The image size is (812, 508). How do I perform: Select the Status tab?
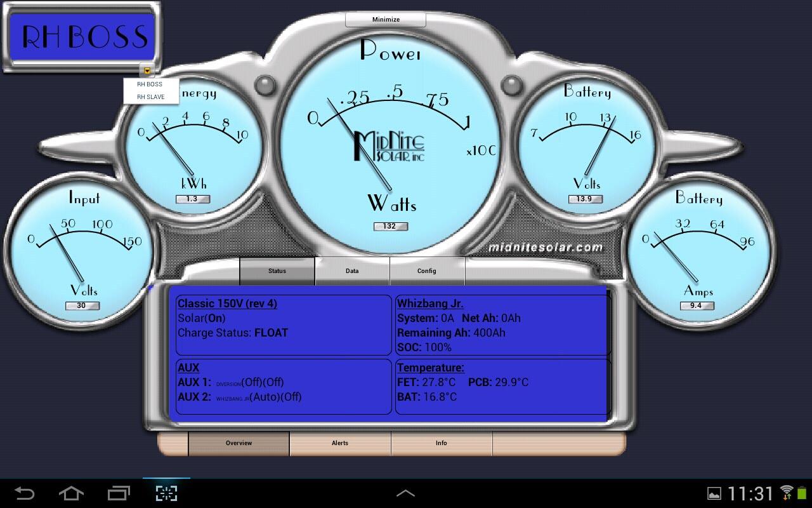pyautogui.click(x=277, y=271)
